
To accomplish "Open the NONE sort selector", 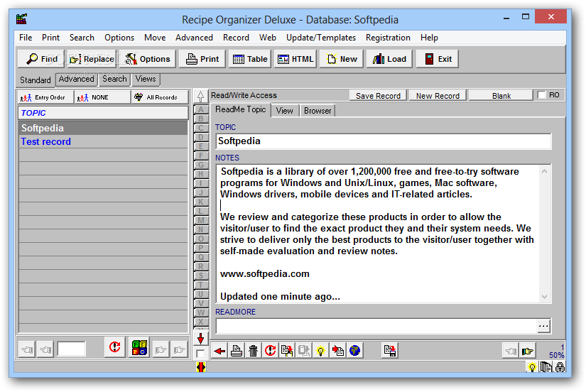I will pyautogui.click(x=102, y=97).
